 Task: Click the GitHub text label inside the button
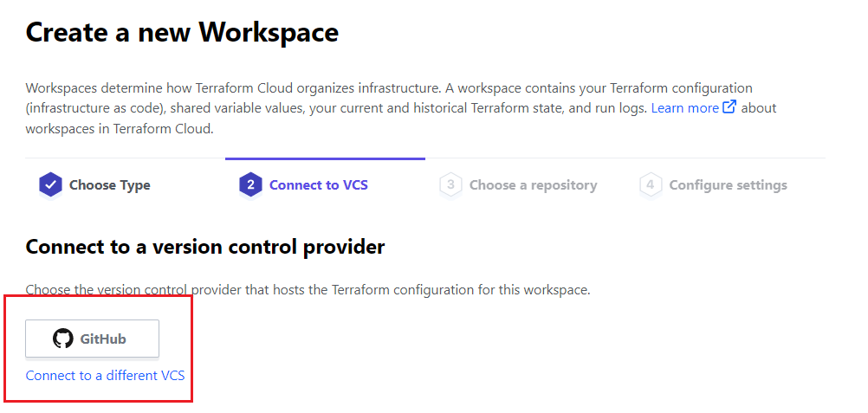click(103, 339)
